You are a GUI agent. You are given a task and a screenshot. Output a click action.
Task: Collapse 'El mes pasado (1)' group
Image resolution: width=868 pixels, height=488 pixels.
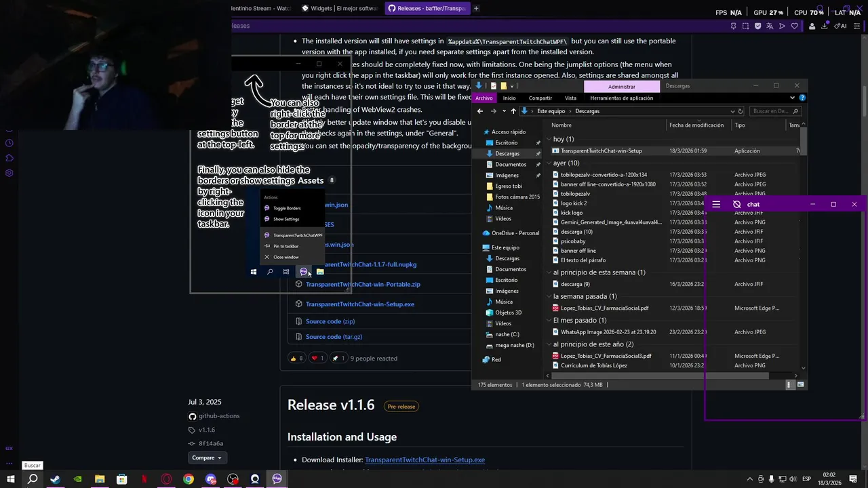[x=549, y=320]
